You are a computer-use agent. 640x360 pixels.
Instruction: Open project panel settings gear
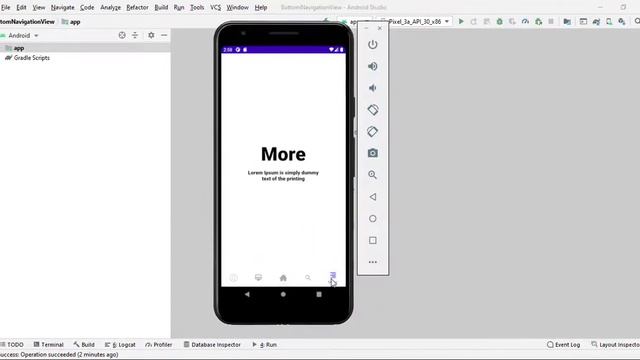point(151,36)
